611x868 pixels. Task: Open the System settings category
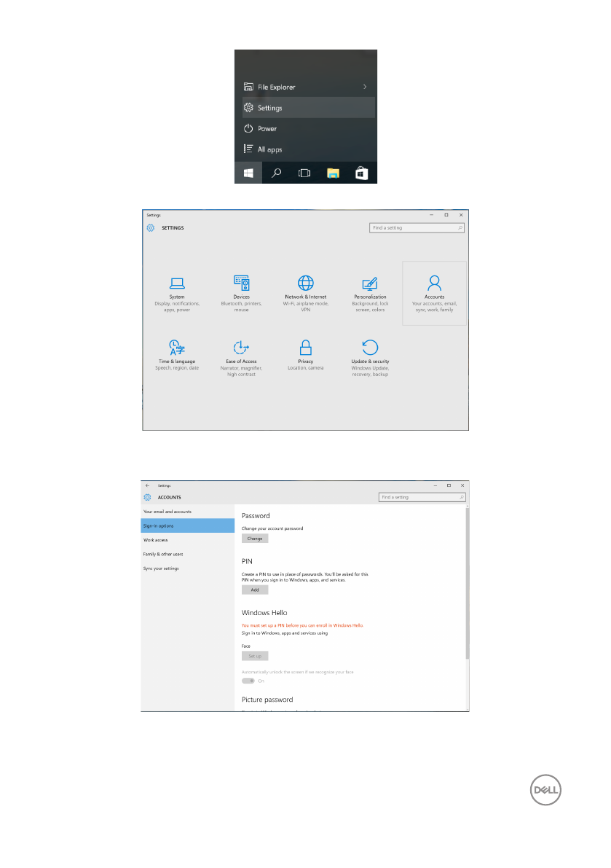pos(177,292)
